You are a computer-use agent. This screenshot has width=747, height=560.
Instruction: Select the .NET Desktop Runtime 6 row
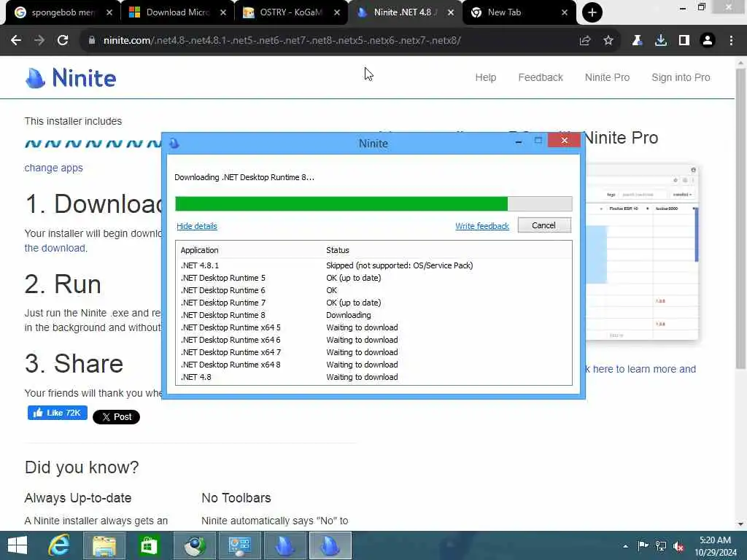[x=373, y=290]
